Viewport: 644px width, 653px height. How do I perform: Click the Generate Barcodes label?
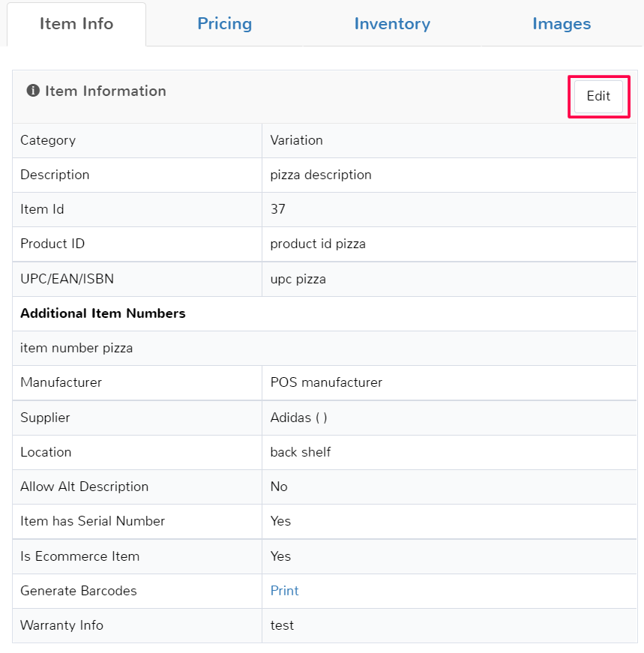[x=79, y=591]
